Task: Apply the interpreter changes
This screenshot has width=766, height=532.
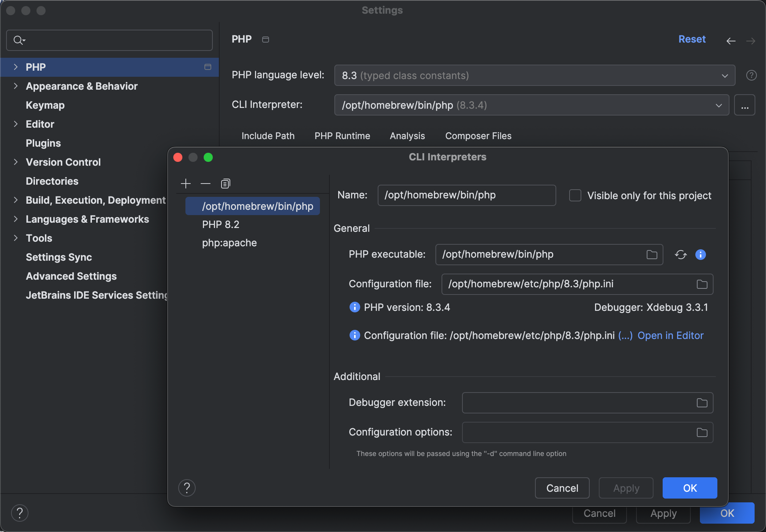Action: [x=625, y=488]
